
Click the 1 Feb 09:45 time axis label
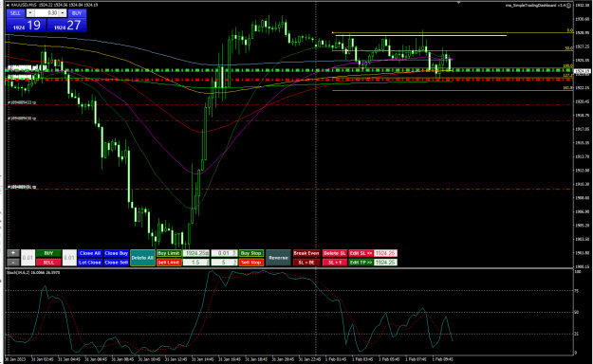click(442, 359)
